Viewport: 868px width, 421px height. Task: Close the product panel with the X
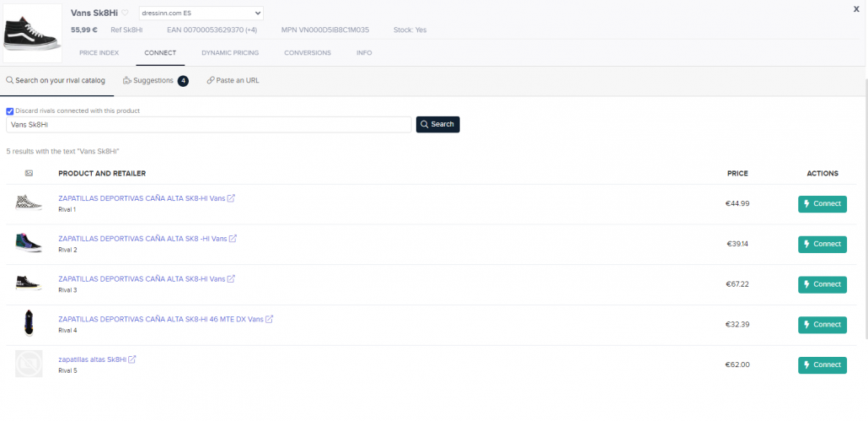[x=856, y=9]
